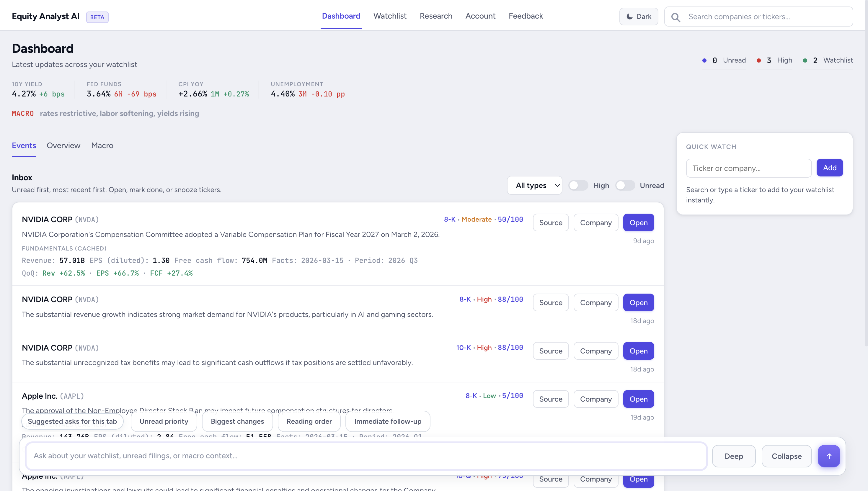Click the search magnifier icon
Viewport: 868px width, 491px height.
click(676, 17)
